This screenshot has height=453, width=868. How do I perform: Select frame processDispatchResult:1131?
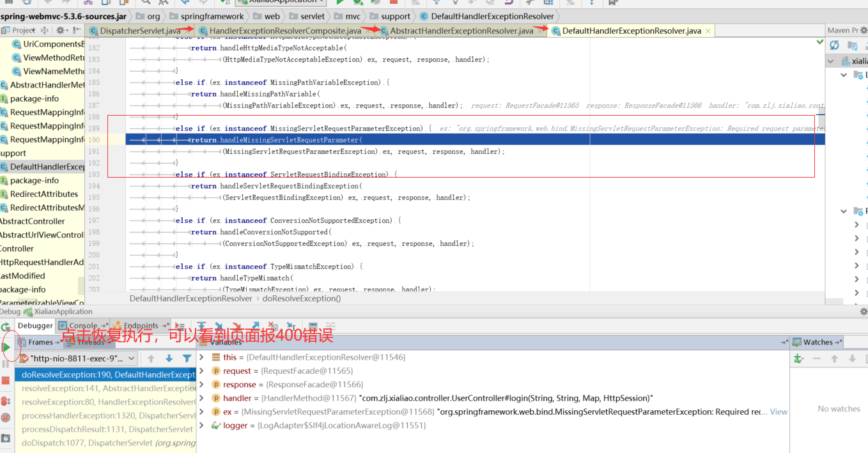105,429
